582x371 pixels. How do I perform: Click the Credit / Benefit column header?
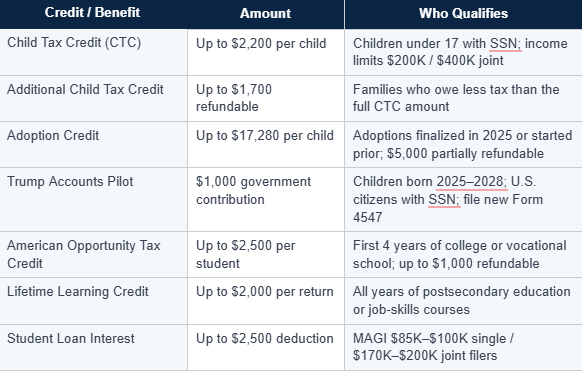(x=92, y=13)
